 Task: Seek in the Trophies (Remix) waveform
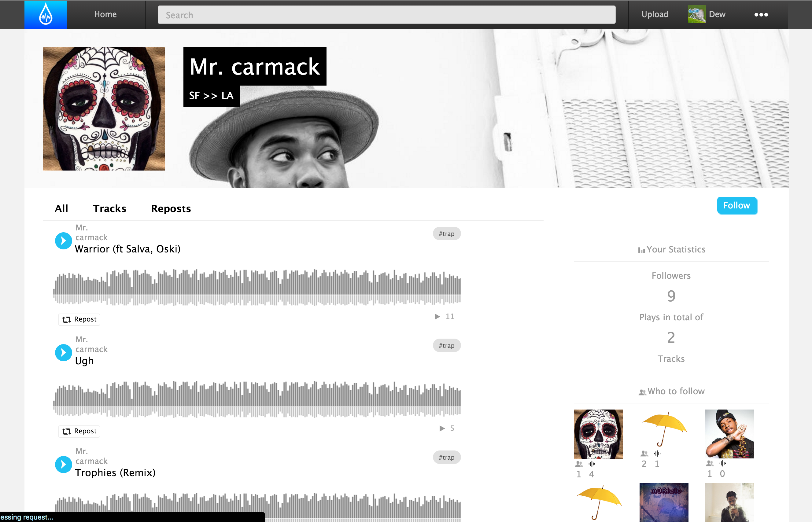coord(257,507)
